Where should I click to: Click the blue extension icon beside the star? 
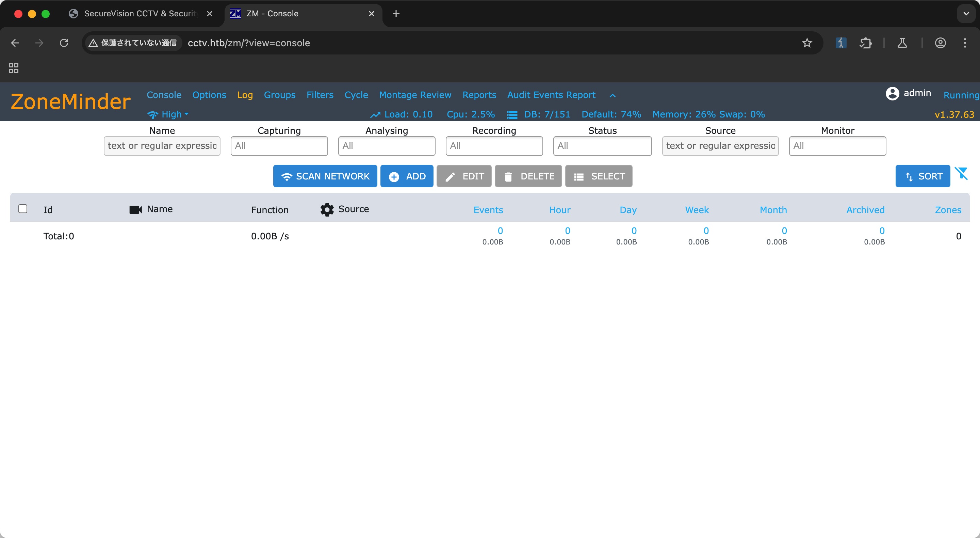click(841, 43)
